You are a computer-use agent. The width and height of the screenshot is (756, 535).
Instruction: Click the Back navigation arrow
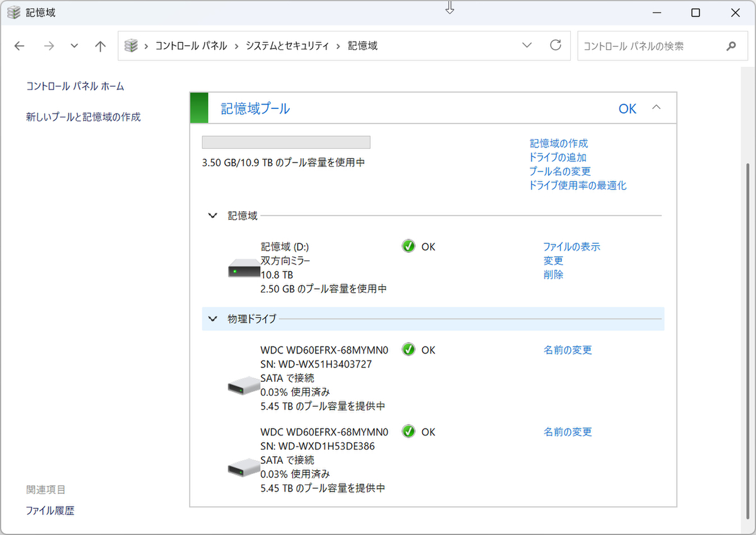(x=20, y=46)
